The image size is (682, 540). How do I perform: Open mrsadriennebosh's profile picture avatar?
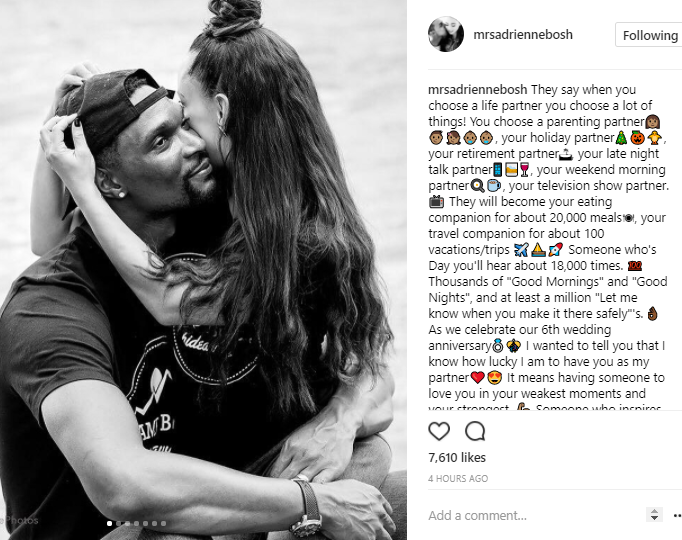(446, 34)
